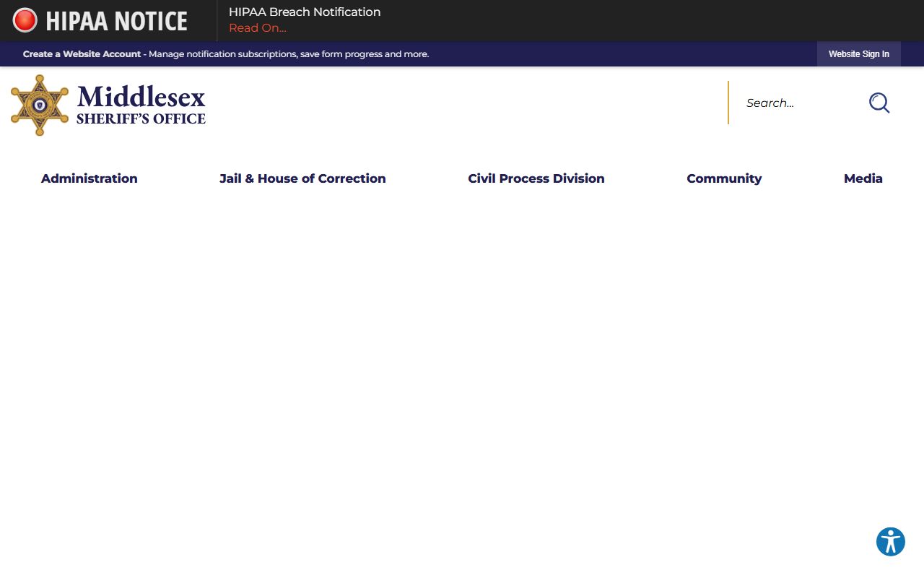This screenshot has height=578, width=924.
Task: Expand Jail & House of Correction menu
Action: coord(302,178)
